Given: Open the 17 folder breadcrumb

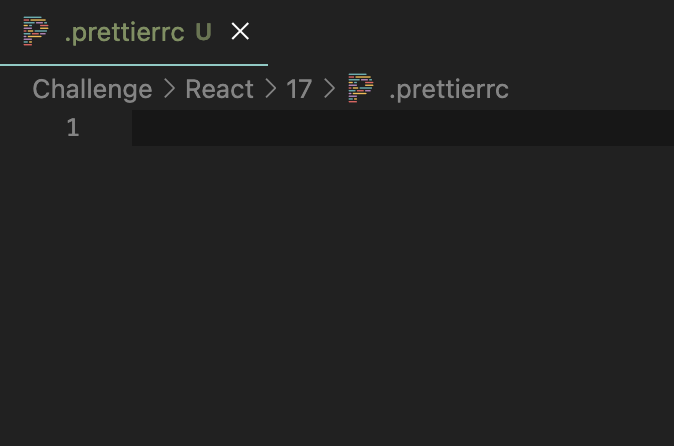Looking at the screenshot, I should pos(299,89).
